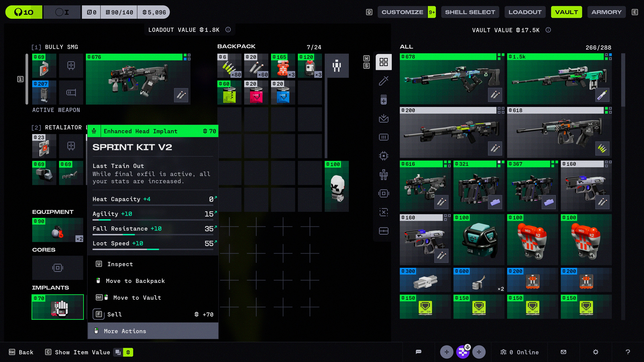Screen dimensions: 644x362
Task: Select the consumables vault filter icon
Action: point(384,99)
